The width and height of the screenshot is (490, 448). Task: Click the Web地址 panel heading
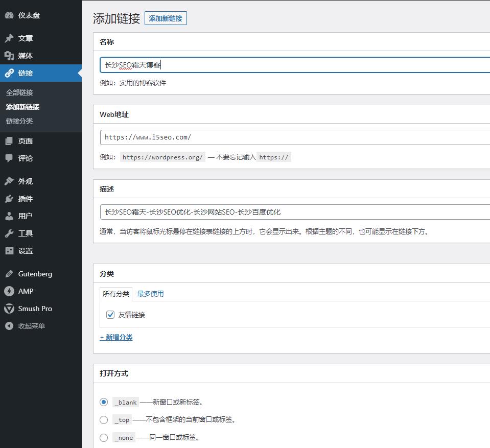114,114
